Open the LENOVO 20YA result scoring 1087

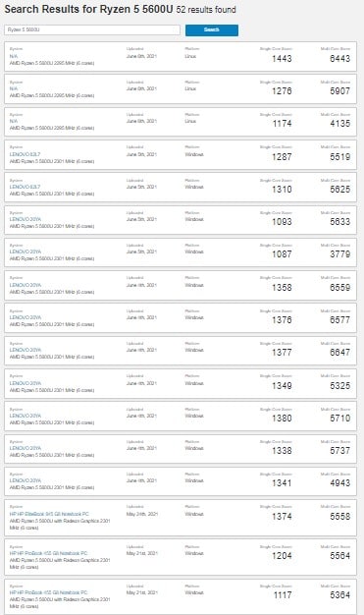tap(26, 252)
